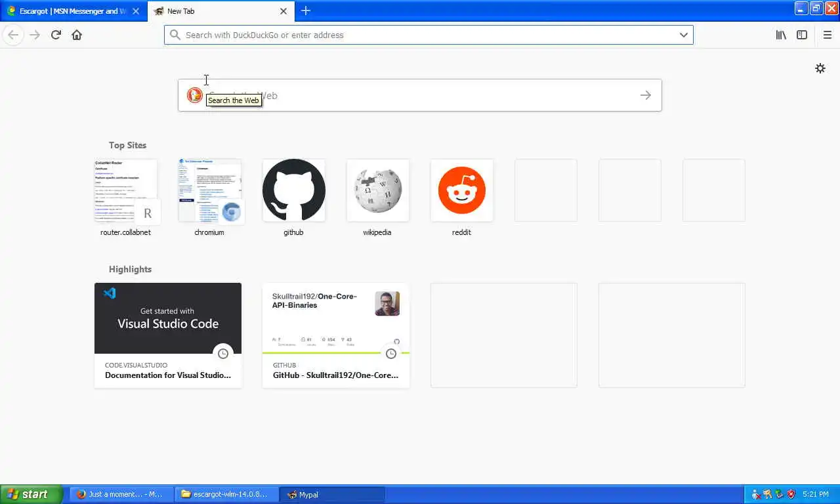Close the New Tab tab
Viewport: 840px width, 504px height.
283,11
